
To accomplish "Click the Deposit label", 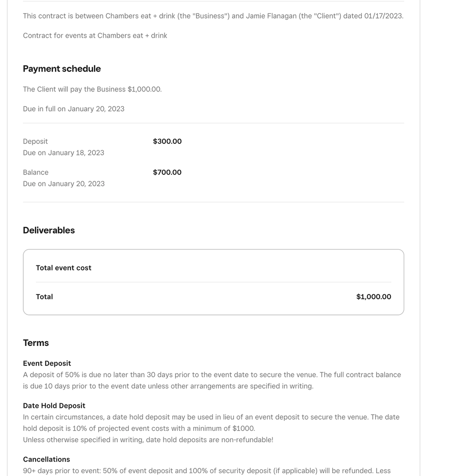I will tap(35, 142).
